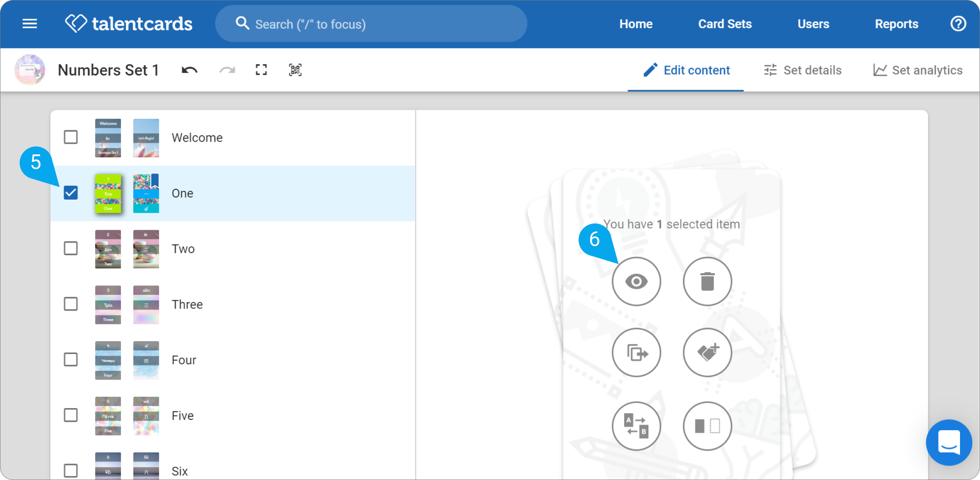
Task: Toggle fullscreen mode icon
Action: (261, 70)
